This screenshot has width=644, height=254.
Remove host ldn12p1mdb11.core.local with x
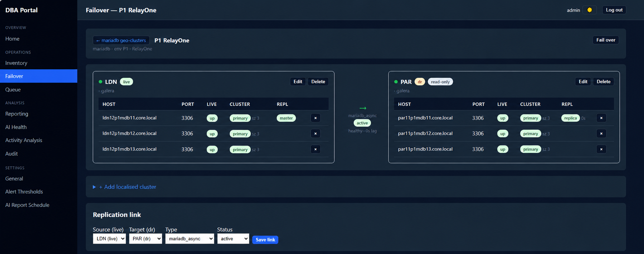[x=315, y=118]
